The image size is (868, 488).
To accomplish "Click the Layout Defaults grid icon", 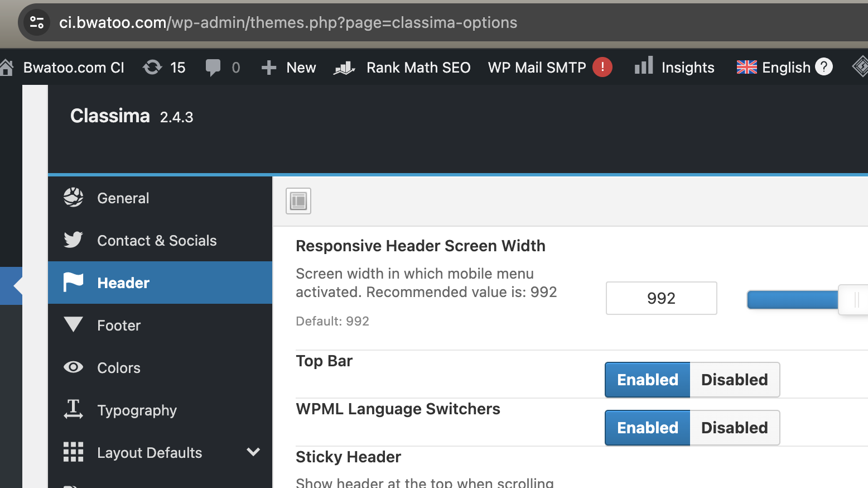I will click(73, 452).
